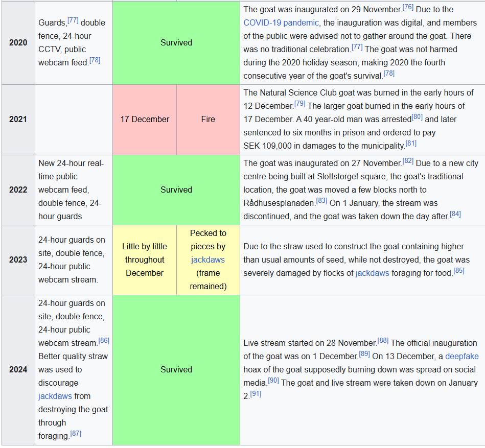Click 'centre being built at Slottstorget square' text
Image resolution: width=485 pixels, height=448 pixels.
315,177
